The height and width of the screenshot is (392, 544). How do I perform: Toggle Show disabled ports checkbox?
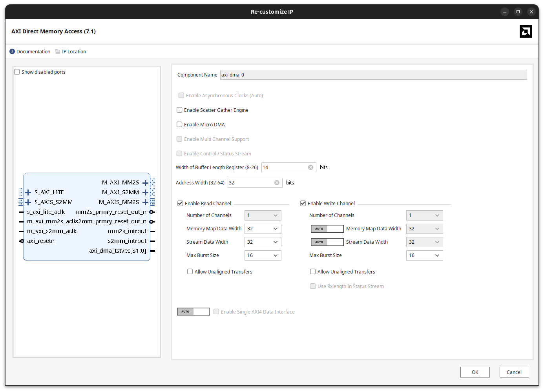coord(17,72)
